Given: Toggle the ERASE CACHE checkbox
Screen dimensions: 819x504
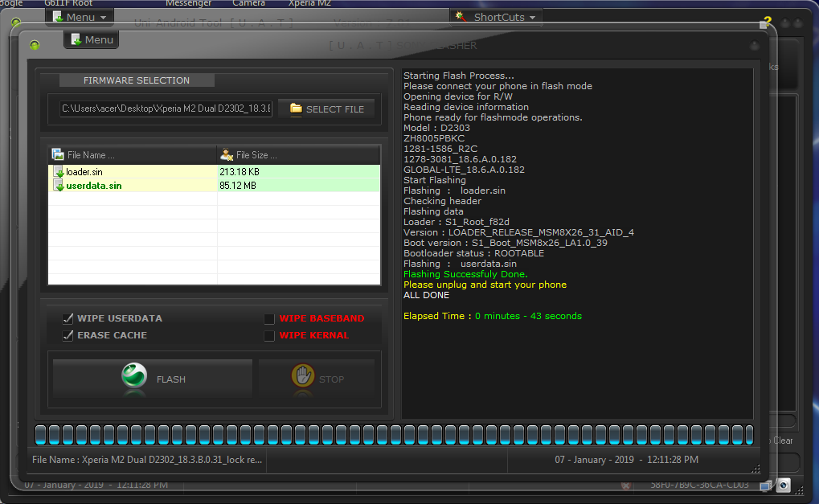Looking at the screenshot, I should click(x=68, y=335).
